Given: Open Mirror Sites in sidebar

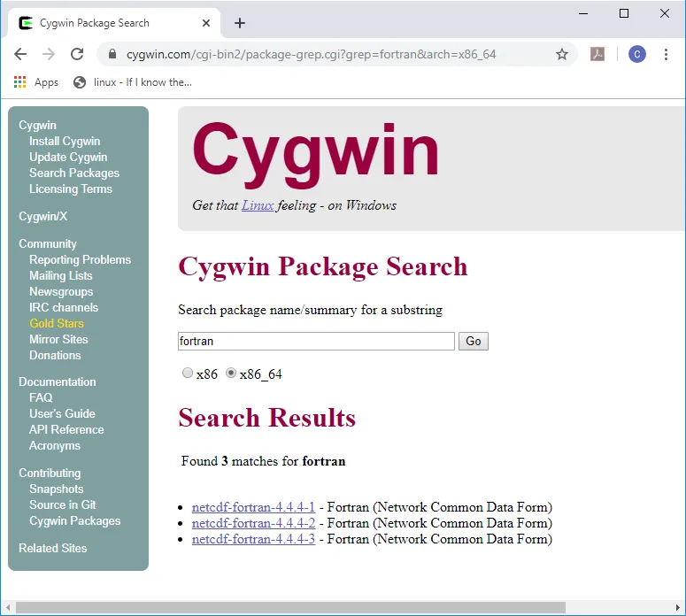Looking at the screenshot, I should 58,339.
